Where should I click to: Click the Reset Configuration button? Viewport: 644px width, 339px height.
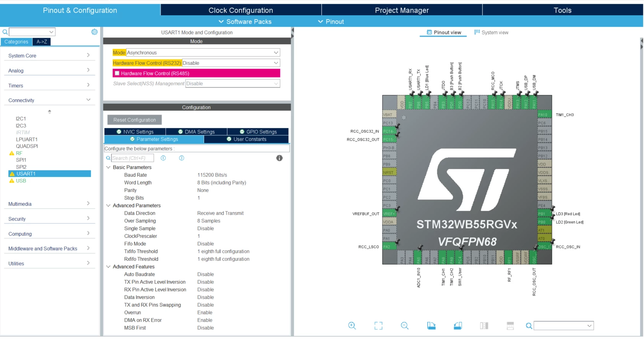click(x=135, y=120)
